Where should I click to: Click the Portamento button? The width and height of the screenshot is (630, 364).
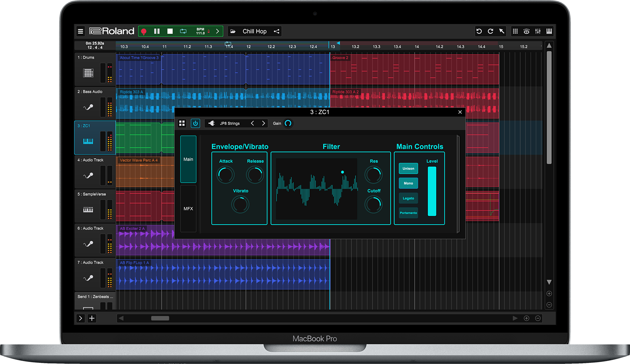pos(408,213)
